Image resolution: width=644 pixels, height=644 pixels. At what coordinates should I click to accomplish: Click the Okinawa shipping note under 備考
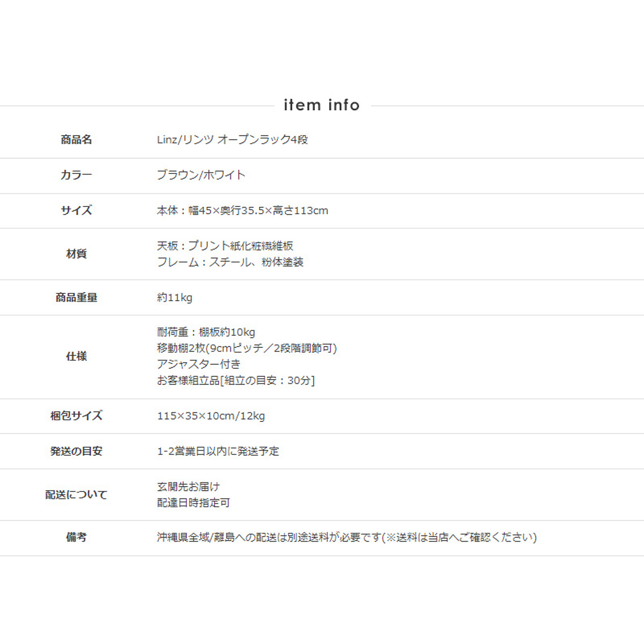coord(347,537)
